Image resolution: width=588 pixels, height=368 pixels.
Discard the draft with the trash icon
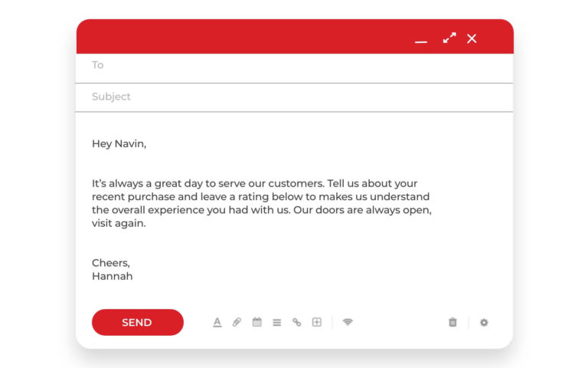452,322
